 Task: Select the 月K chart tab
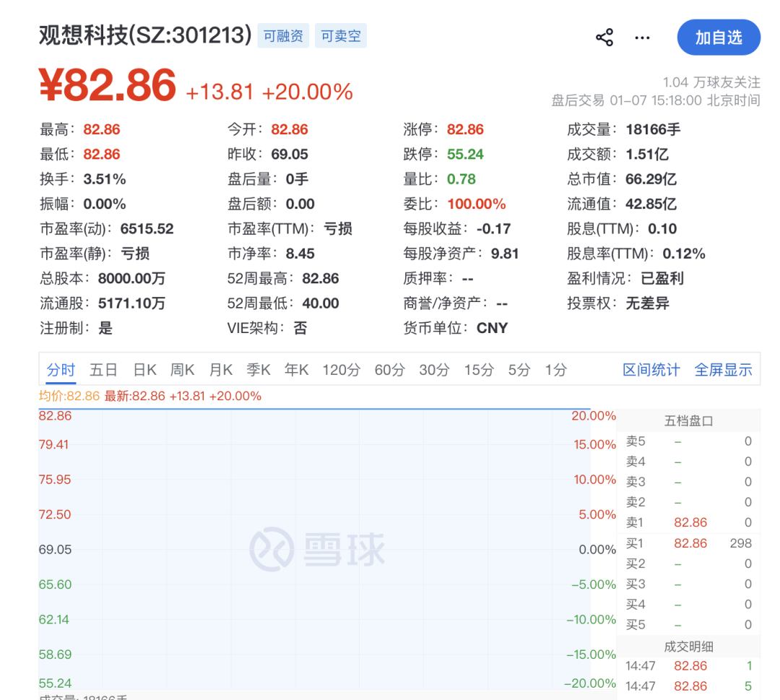[221, 370]
